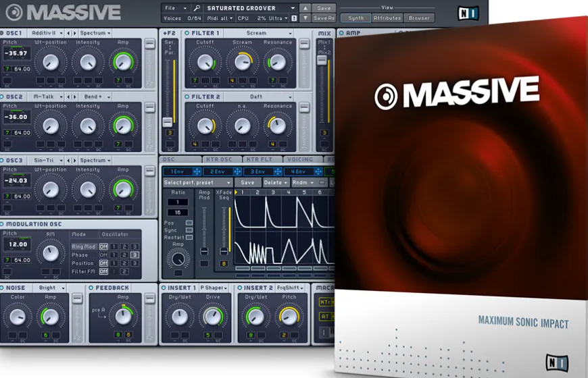588x378 pixels.
Task: Open OSC2 Bend+ mode dropdown
Action: click(95, 97)
